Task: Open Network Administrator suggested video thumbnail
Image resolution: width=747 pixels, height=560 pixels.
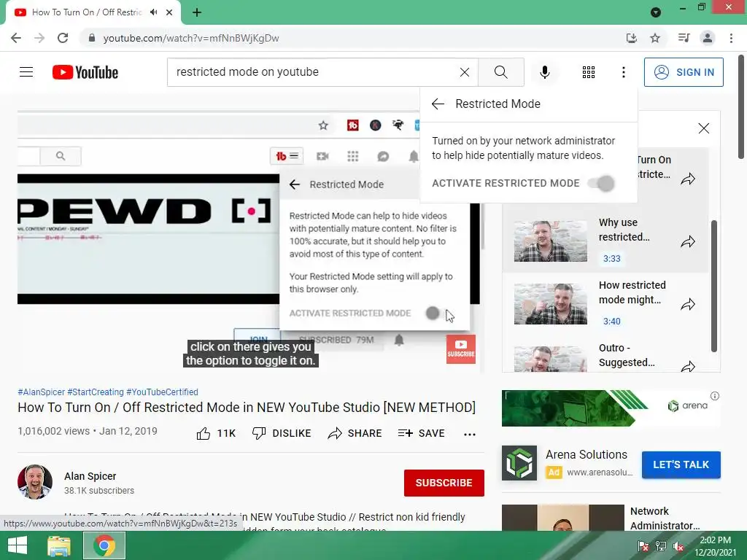Action: 562,518
